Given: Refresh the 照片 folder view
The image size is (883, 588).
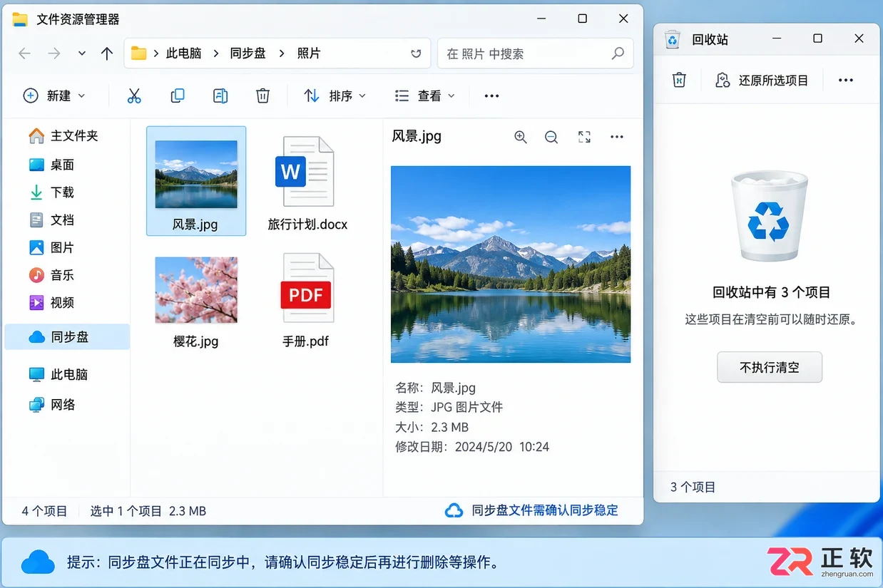Looking at the screenshot, I should (416, 53).
